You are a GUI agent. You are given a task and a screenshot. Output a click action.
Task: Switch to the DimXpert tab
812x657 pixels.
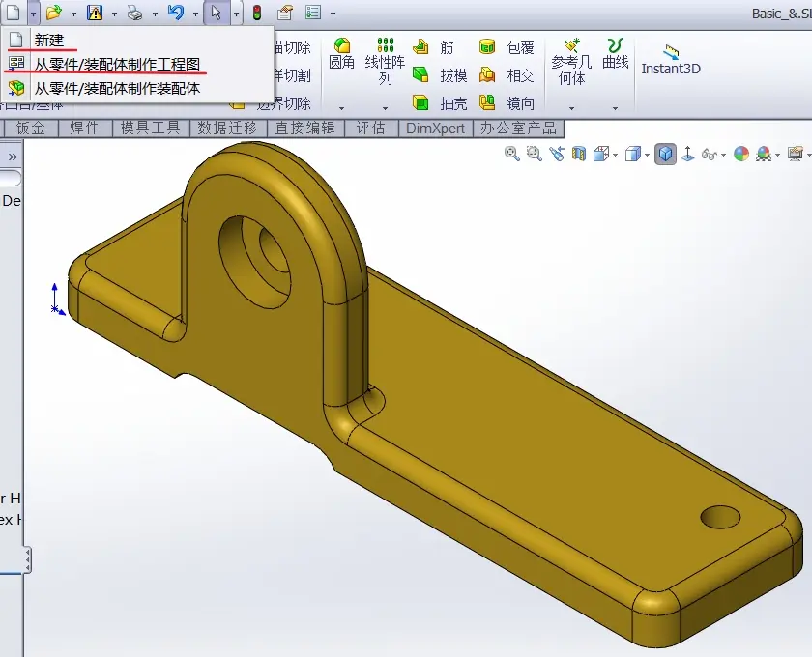pyautogui.click(x=436, y=128)
